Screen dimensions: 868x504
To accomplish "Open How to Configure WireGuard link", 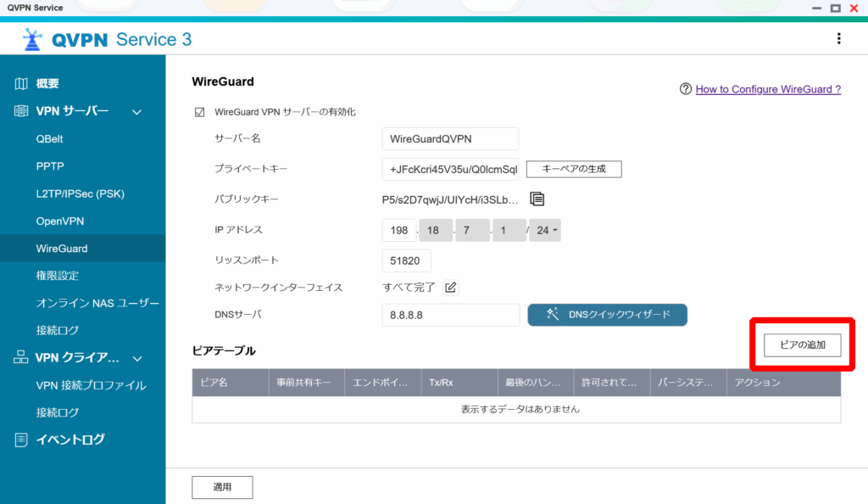I will click(768, 89).
